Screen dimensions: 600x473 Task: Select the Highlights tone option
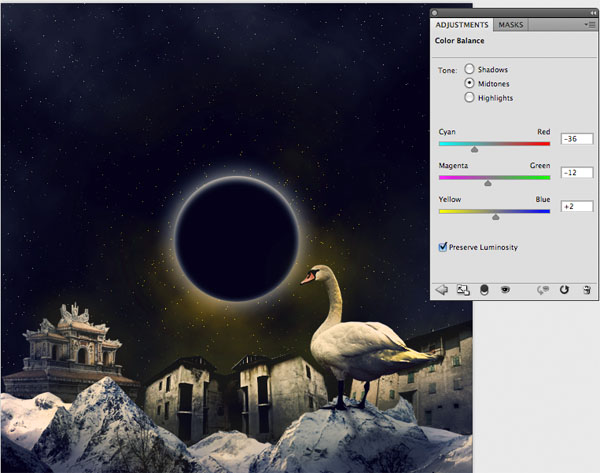click(x=469, y=97)
